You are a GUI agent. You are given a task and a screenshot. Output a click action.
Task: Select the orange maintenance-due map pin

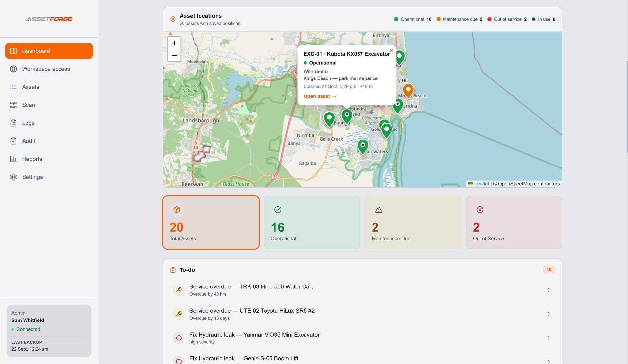click(x=408, y=91)
